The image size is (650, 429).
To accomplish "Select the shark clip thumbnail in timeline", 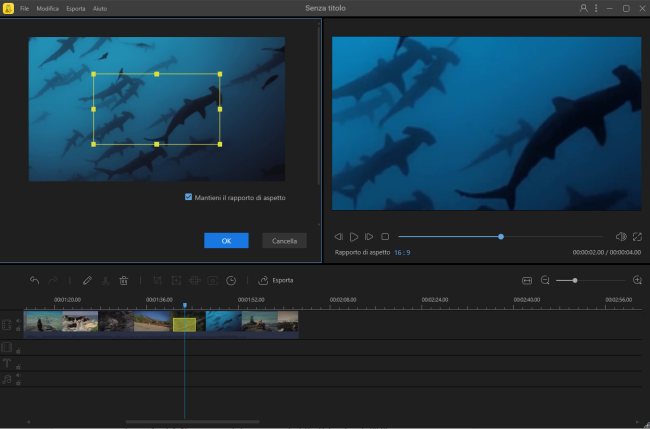I will coord(223,322).
